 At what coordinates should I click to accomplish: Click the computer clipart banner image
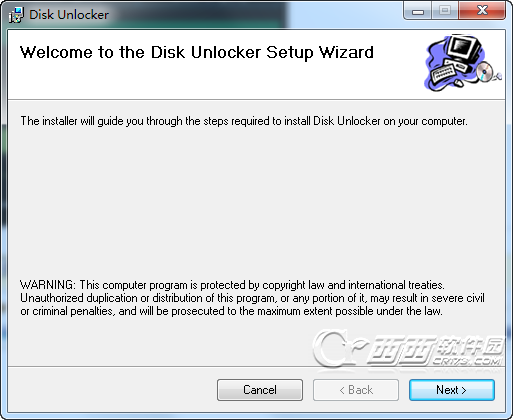pos(463,63)
